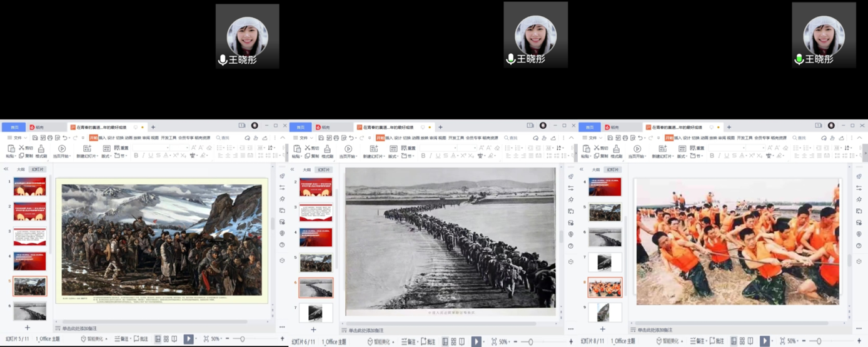
Task: Click the 格式刷 format painter in left window
Action: pos(41,151)
